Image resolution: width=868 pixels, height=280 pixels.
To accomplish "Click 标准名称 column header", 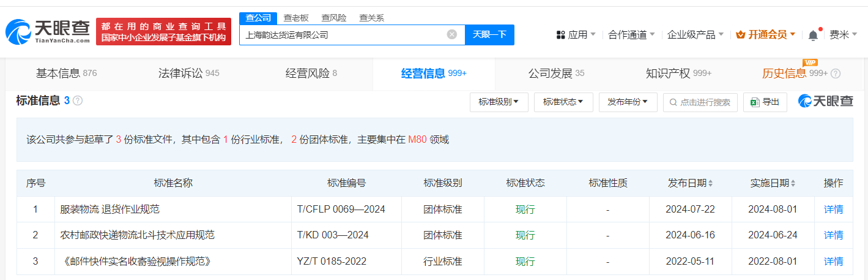I will 173,183.
